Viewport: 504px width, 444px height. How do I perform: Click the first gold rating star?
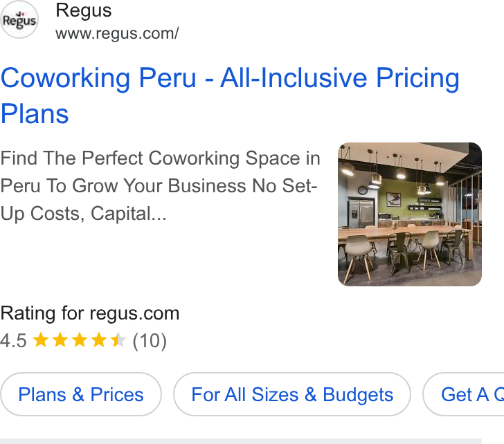coord(41,340)
